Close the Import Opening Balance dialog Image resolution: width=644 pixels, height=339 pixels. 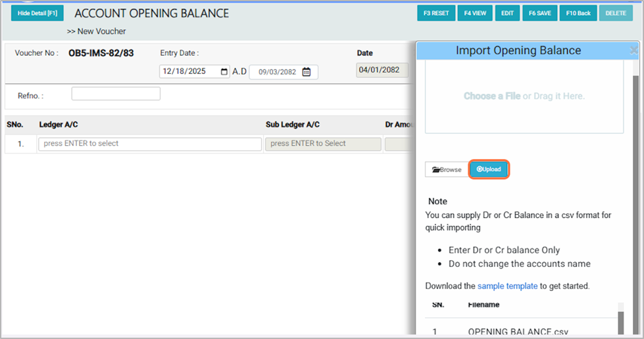click(x=633, y=51)
